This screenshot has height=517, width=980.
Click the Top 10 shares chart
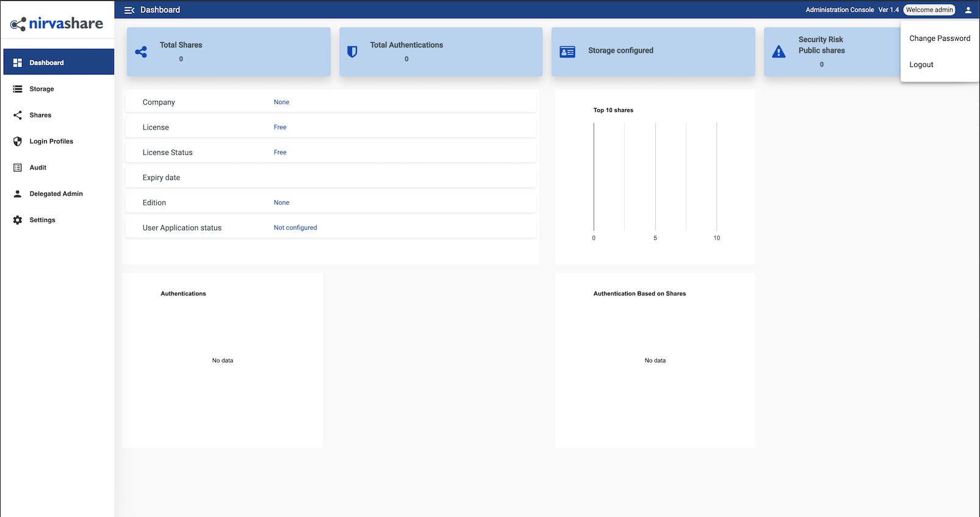655,177
